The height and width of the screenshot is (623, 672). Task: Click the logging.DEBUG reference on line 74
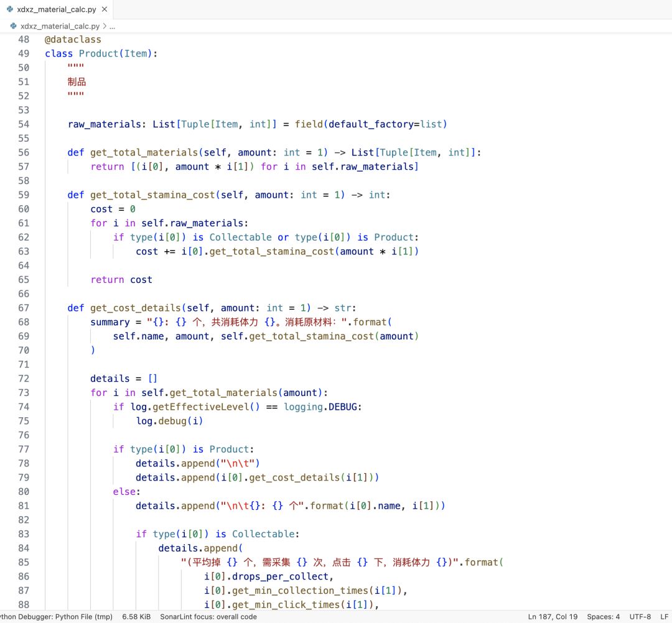[x=322, y=407]
